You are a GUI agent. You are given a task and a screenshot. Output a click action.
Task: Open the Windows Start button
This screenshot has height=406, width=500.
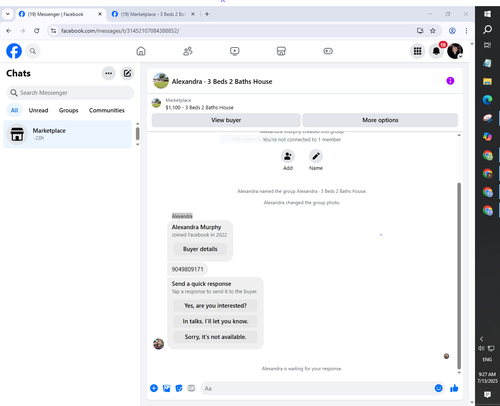[487, 14]
